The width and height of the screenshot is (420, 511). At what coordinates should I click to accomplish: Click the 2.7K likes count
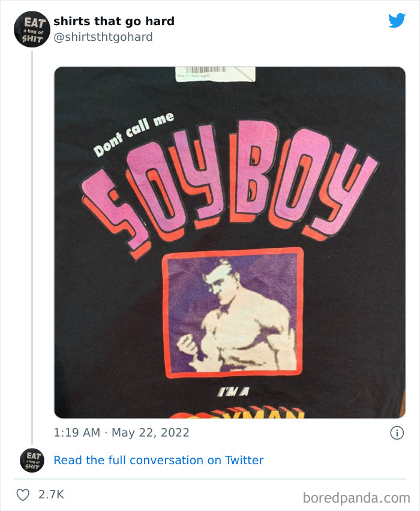(51, 495)
